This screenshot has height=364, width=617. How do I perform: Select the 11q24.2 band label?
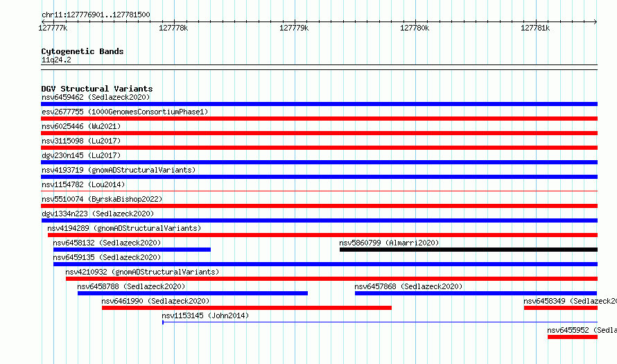pyautogui.click(x=56, y=60)
